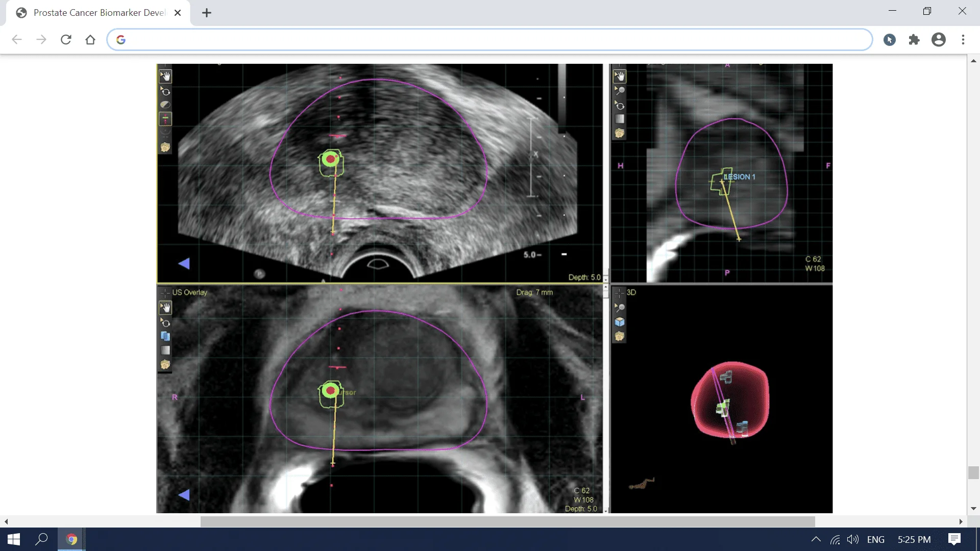The width and height of the screenshot is (980, 551).
Task: Click the prostate model icon in sagittal view
Action: pyautogui.click(x=619, y=133)
